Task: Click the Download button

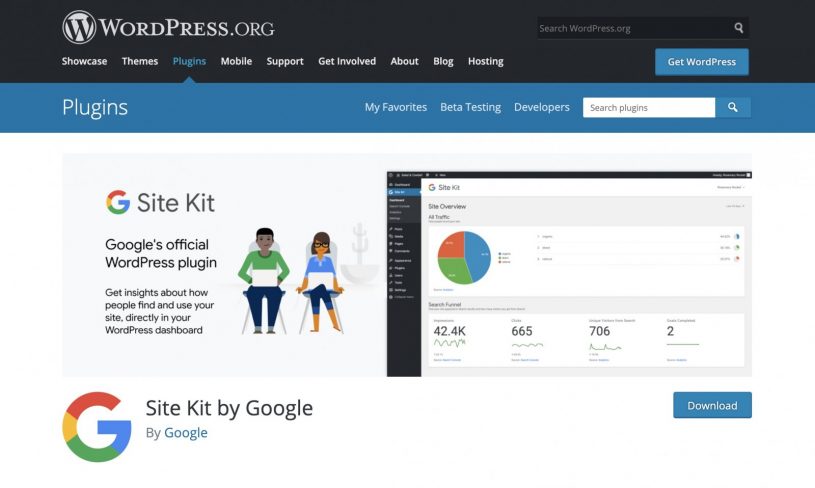Action: pyautogui.click(x=712, y=405)
